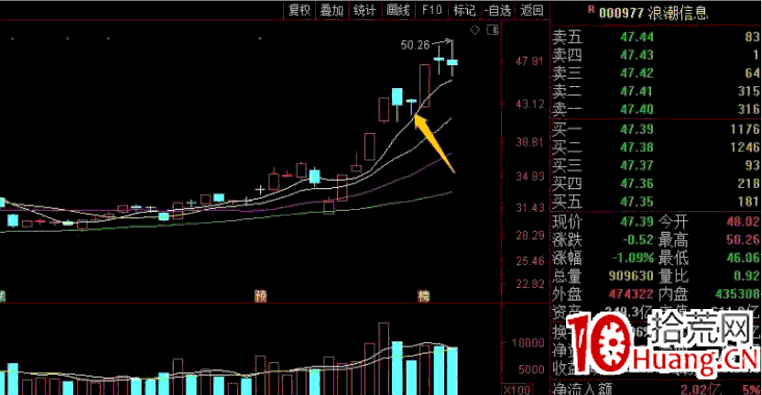Image resolution: width=762 pixels, height=395 pixels.
Task: Activate the 画线 drawing tool
Action: 398,10
